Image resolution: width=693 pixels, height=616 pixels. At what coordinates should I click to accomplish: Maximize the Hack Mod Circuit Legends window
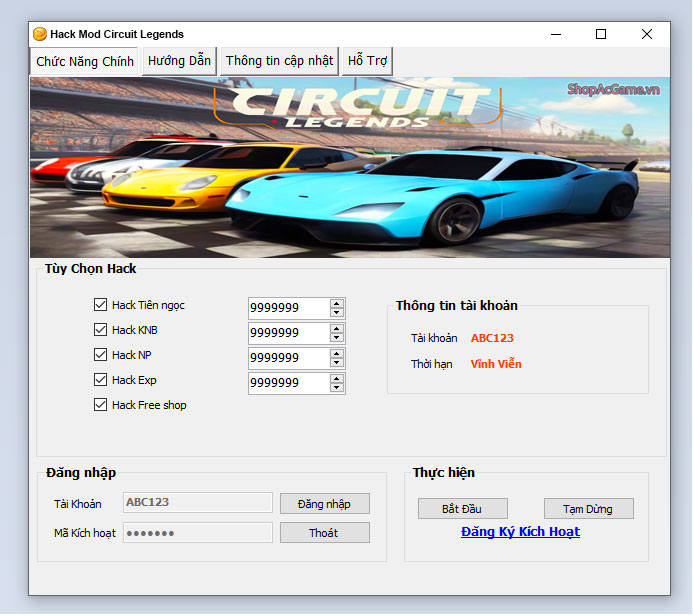(601, 34)
